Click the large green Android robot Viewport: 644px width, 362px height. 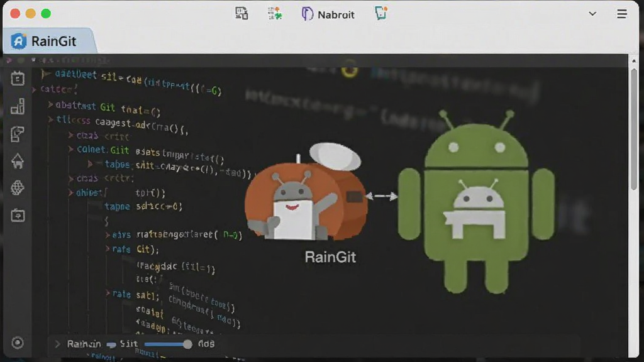tap(477, 201)
